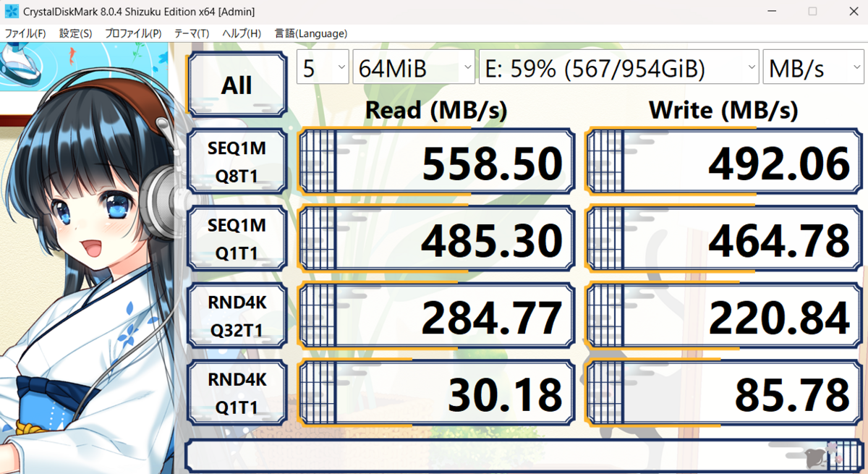Viewport: 868px width, 474px height.
Task: Open the ヘルプ(H) menu
Action: click(x=242, y=33)
